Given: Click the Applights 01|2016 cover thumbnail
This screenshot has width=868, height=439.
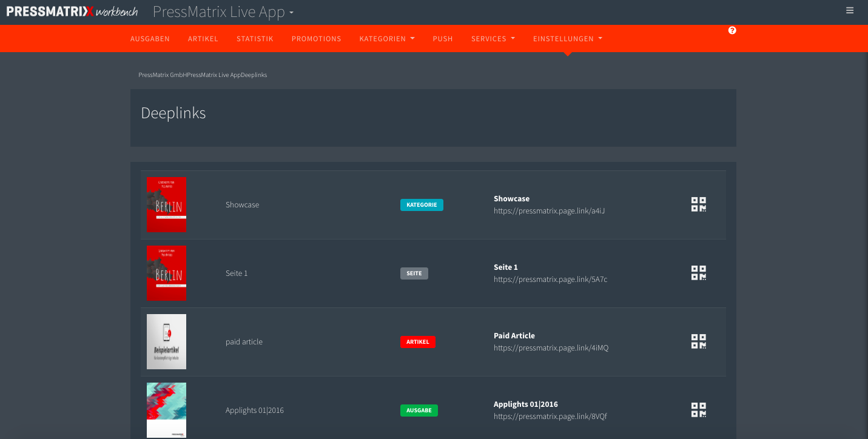Looking at the screenshot, I should pos(166,410).
